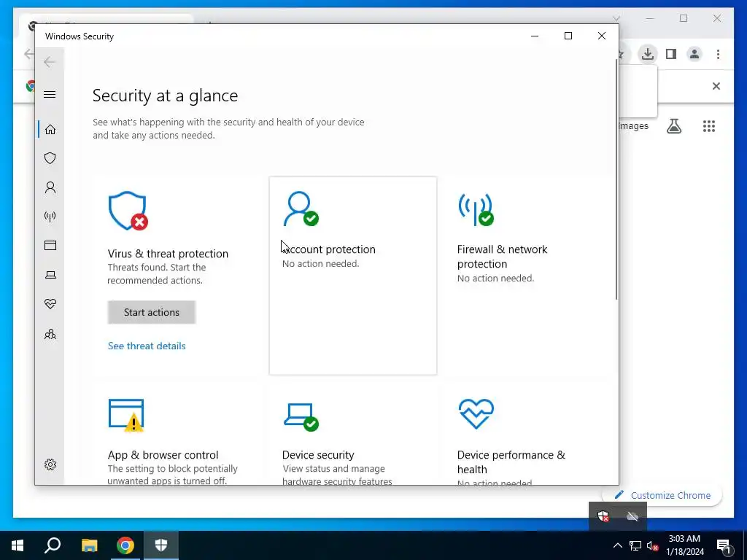Open Device security sidebar laptop icon
The height and width of the screenshot is (560, 747).
coord(50,275)
